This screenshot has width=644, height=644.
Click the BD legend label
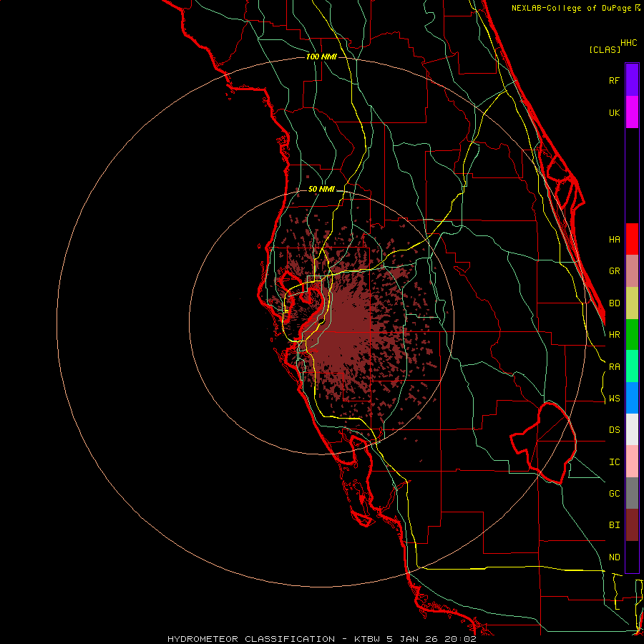coord(615,303)
